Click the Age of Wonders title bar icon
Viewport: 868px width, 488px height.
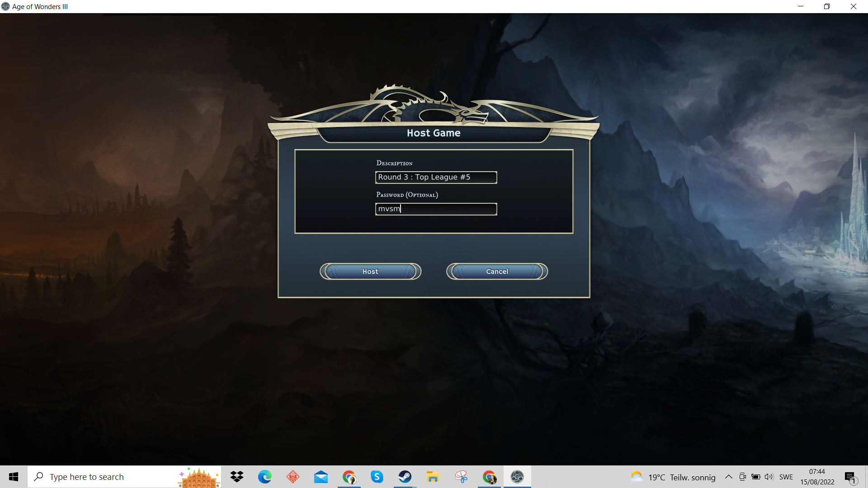point(5,6)
